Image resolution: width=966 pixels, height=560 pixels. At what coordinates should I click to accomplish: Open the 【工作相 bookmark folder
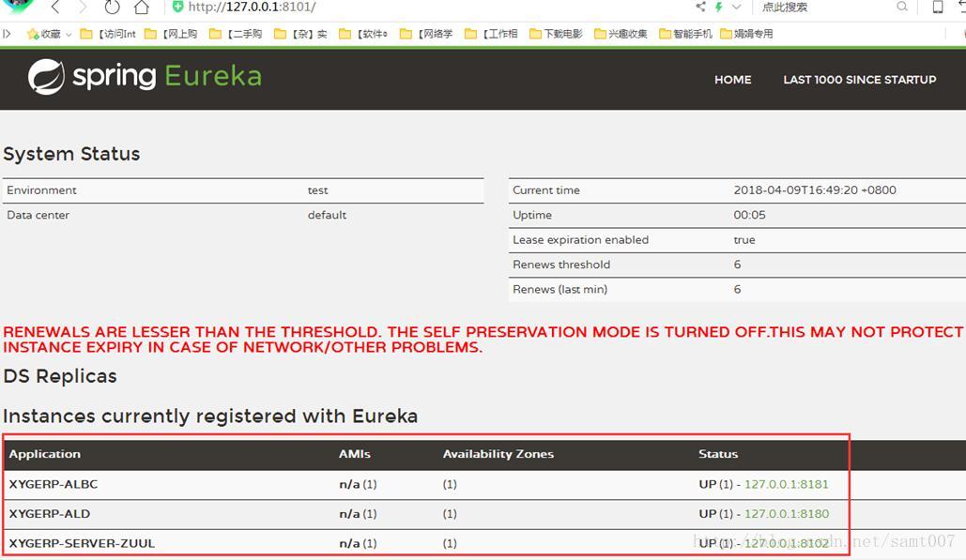pyautogui.click(x=491, y=34)
